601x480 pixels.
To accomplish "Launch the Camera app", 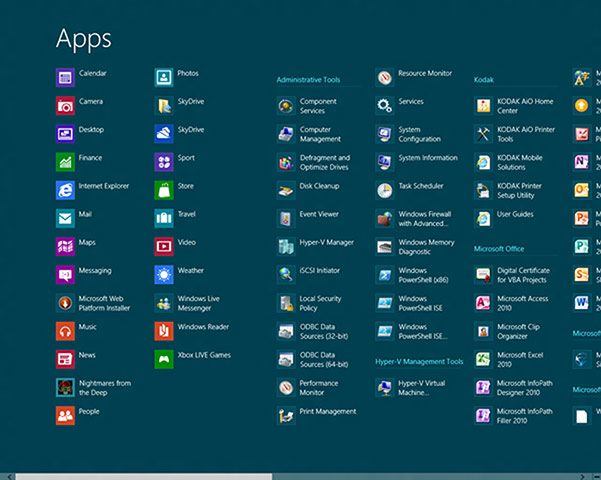I will [65, 105].
